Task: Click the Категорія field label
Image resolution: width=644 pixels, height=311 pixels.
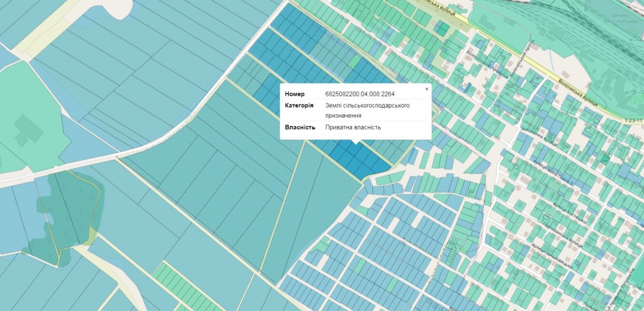Action: pyautogui.click(x=299, y=105)
